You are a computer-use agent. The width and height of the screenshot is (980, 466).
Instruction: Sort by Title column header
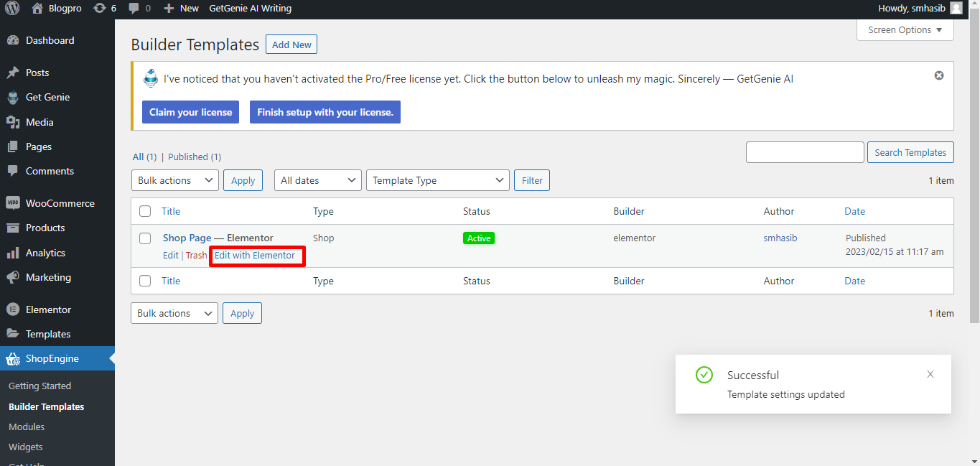[x=171, y=211]
